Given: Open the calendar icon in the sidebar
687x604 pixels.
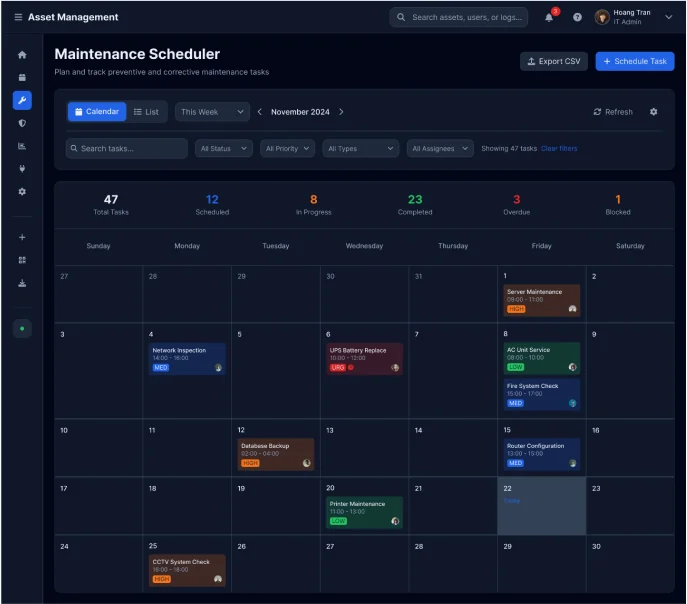Looking at the screenshot, I should (x=22, y=78).
